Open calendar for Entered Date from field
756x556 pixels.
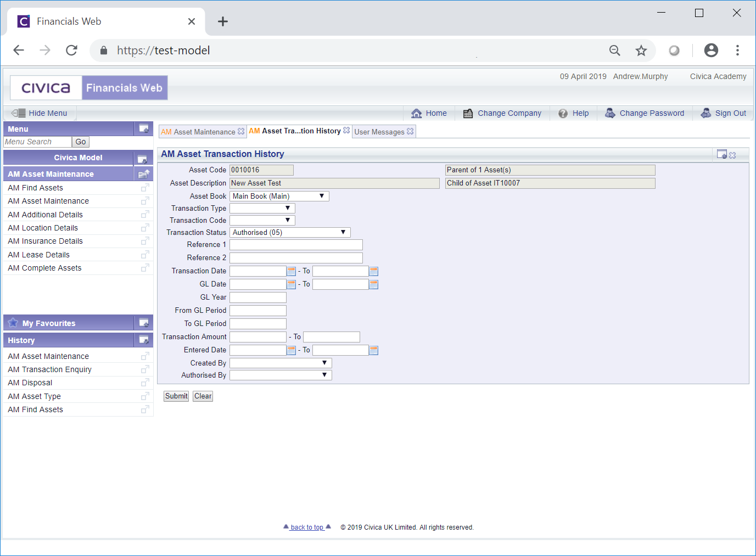click(292, 350)
